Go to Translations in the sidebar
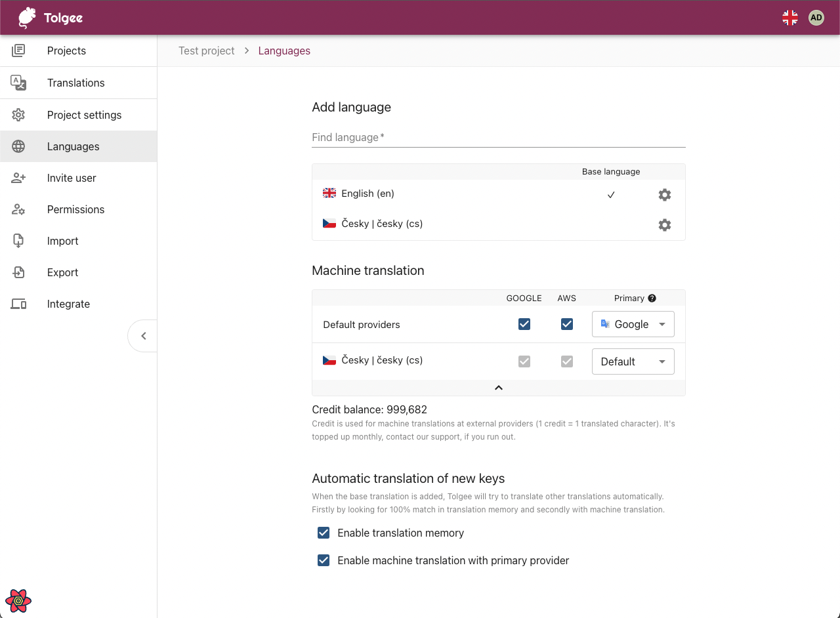Image resolution: width=840 pixels, height=618 pixels. pos(75,83)
